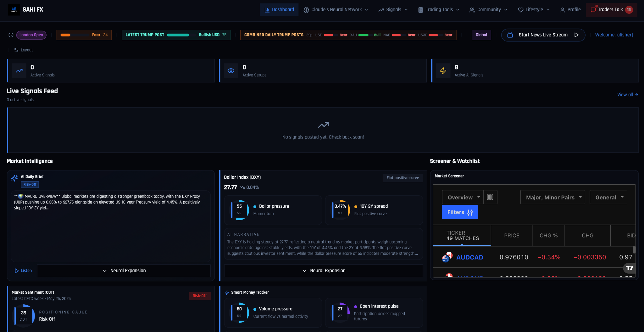Screen dimensions: 644x332
Task: Click the 10Y-2Y spread gauge 0.47%
Action: pyautogui.click(x=341, y=210)
